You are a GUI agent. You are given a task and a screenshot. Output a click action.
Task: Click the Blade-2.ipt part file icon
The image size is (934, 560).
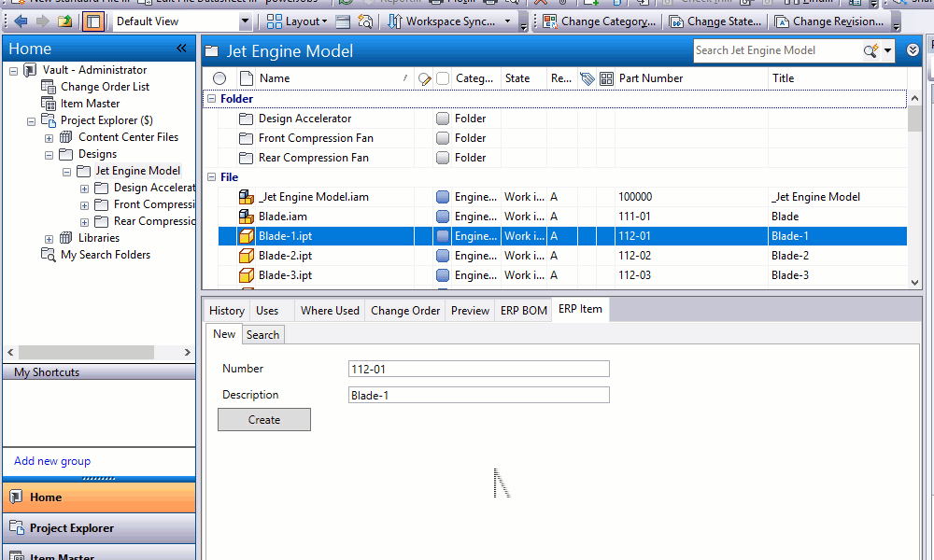pyautogui.click(x=247, y=256)
